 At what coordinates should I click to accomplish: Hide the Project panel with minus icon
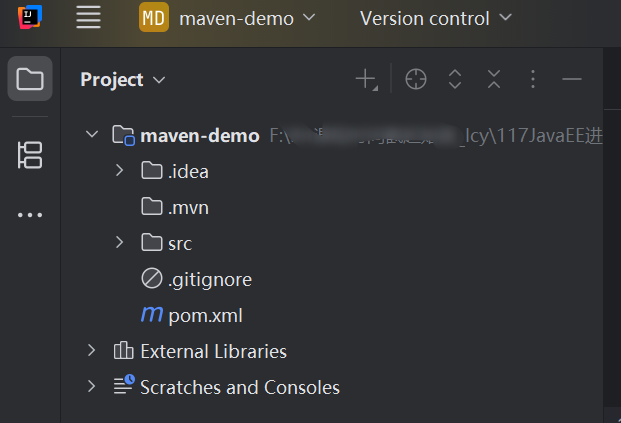[571, 79]
